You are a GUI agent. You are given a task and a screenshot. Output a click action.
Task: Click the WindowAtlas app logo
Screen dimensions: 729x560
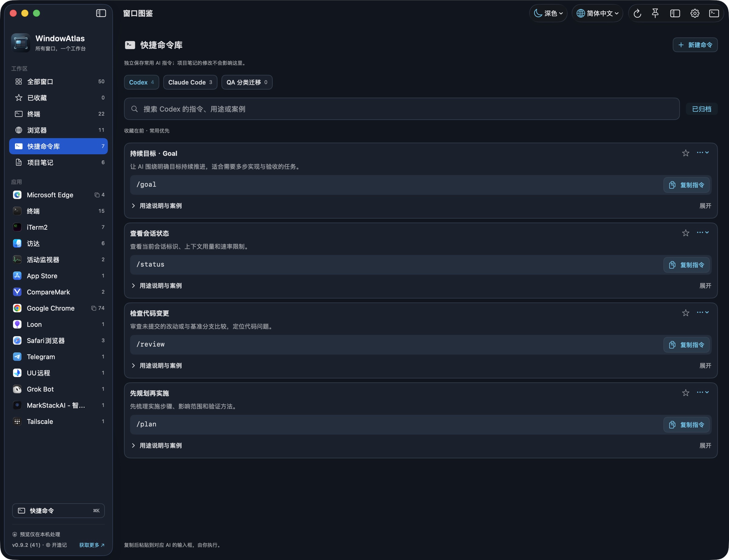tap(21, 43)
